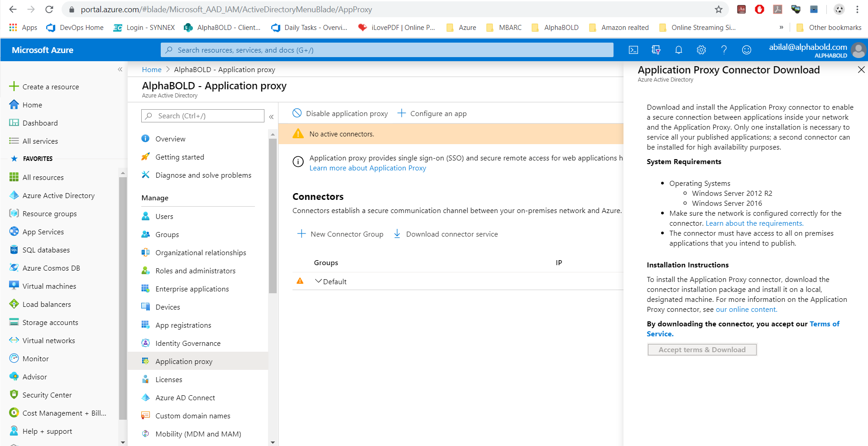Open Getting started menu item
The width and height of the screenshot is (868, 446).
point(180,157)
